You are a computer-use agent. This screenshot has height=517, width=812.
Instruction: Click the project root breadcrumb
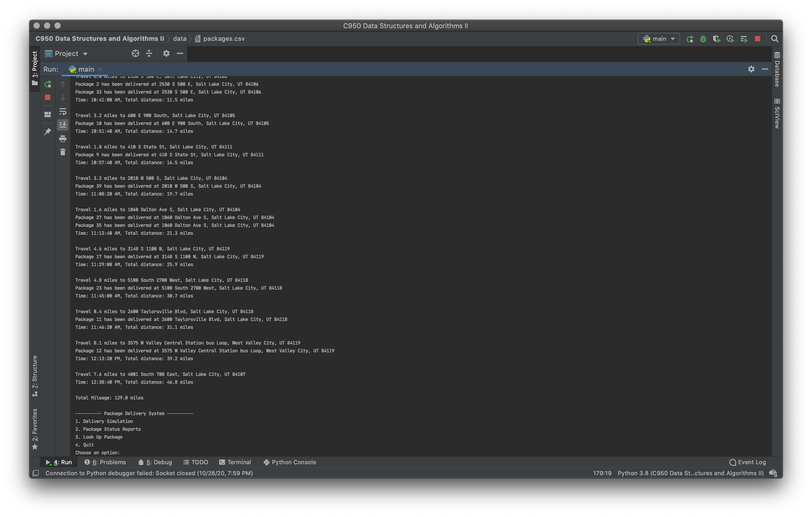pos(99,39)
